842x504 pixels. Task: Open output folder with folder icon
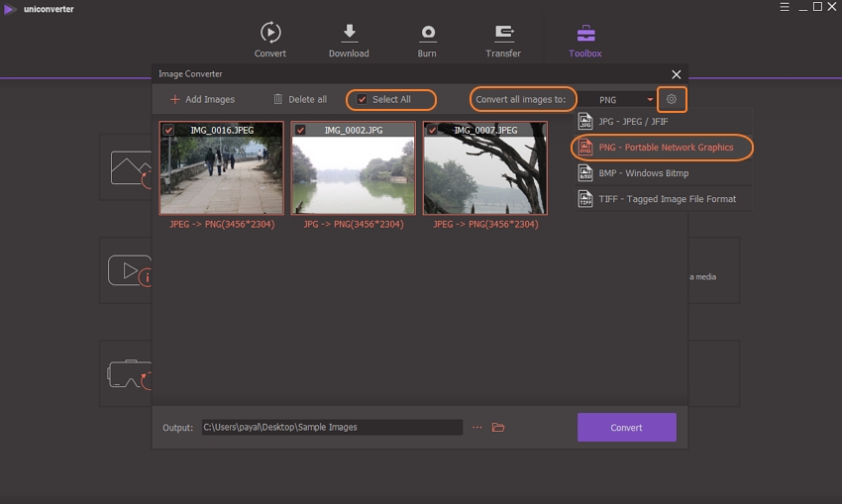coord(498,427)
